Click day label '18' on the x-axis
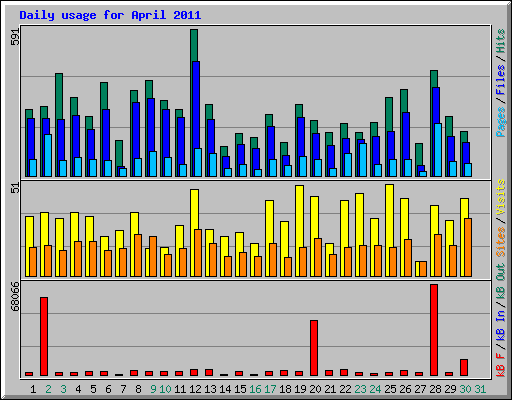Image resolution: width=512 pixels, height=400 pixels. pos(285,389)
